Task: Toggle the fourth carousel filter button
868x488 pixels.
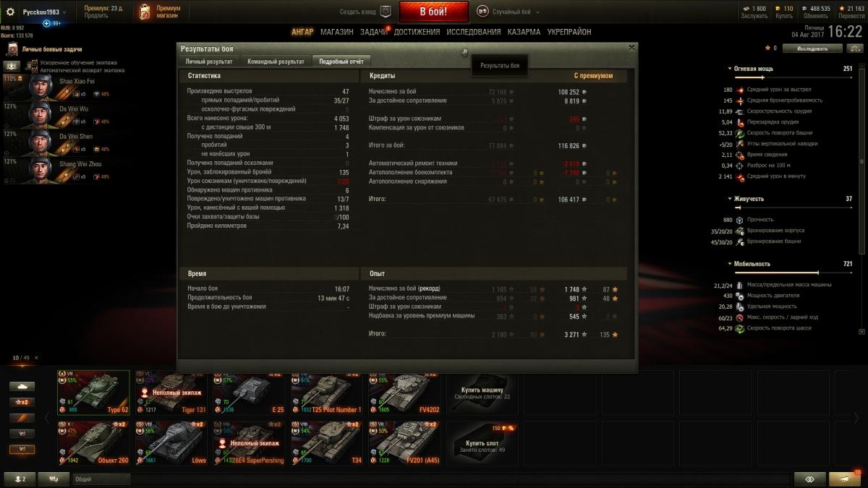Action: point(22,434)
